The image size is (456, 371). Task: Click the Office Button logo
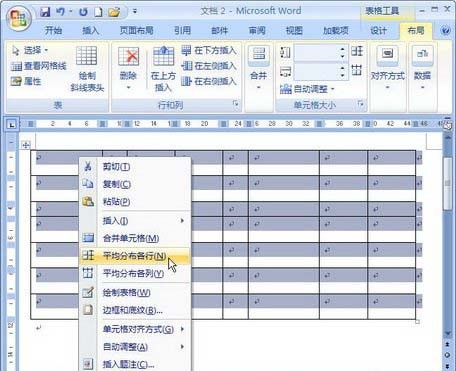pos(18,17)
